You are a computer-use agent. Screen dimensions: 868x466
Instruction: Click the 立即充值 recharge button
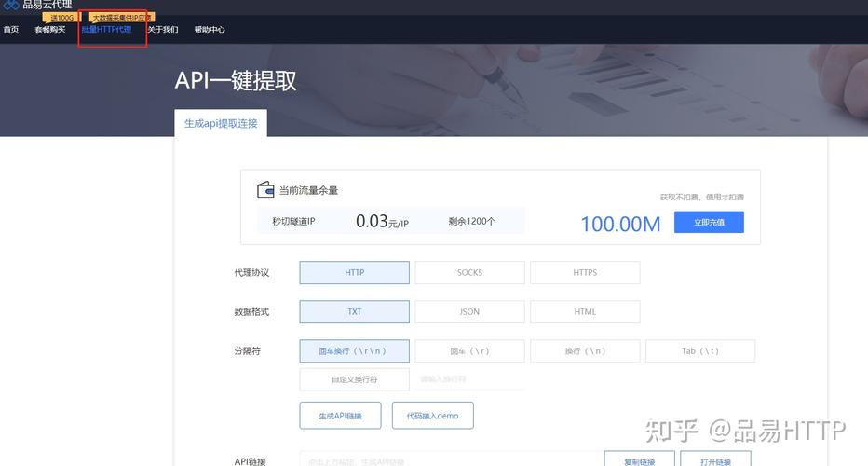[709, 222]
